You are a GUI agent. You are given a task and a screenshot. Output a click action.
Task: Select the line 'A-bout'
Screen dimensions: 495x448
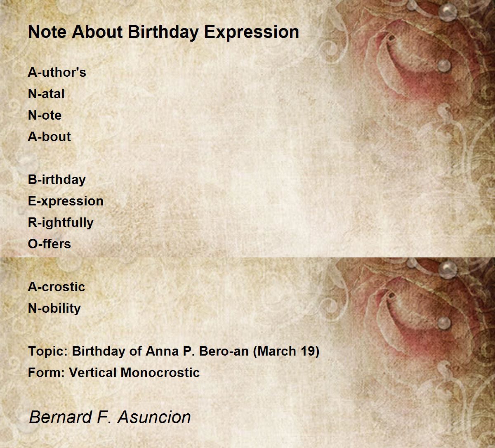(49, 137)
